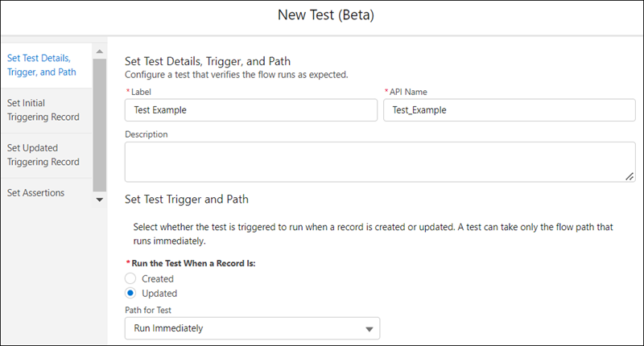
Task: Switch to Set Updated Triggering Record step
Action: [x=43, y=154]
